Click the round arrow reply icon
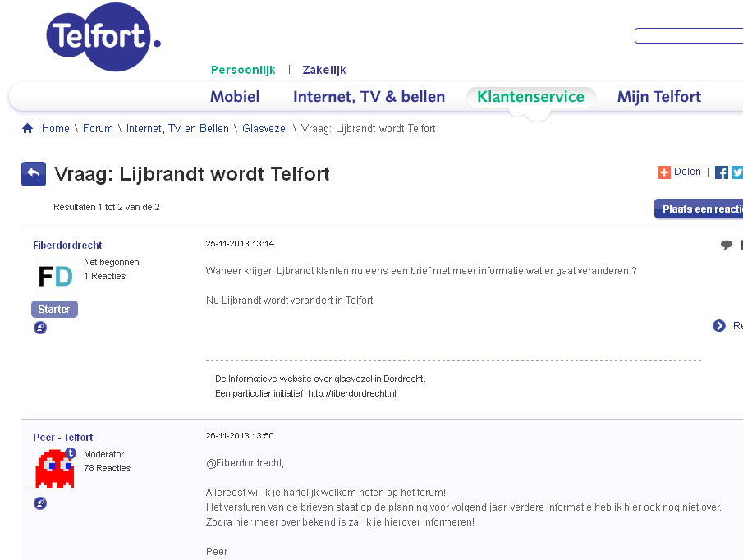Screen dimensions: 743x560 719,325
